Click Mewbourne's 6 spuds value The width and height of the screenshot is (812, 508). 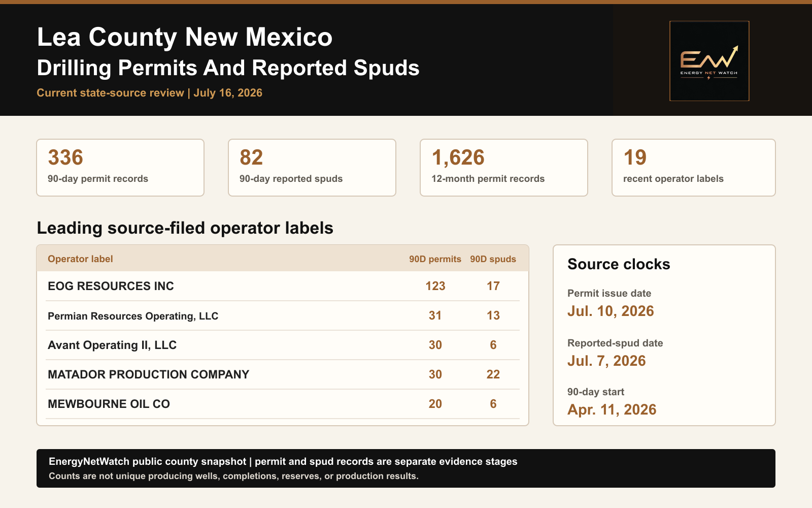pyautogui.click(x=493, y=404)
